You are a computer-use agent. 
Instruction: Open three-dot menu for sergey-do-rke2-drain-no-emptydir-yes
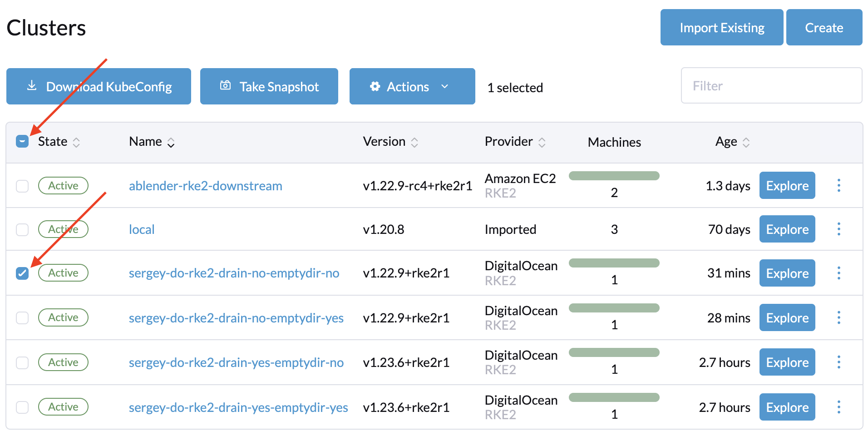click(x=838, y=317)
